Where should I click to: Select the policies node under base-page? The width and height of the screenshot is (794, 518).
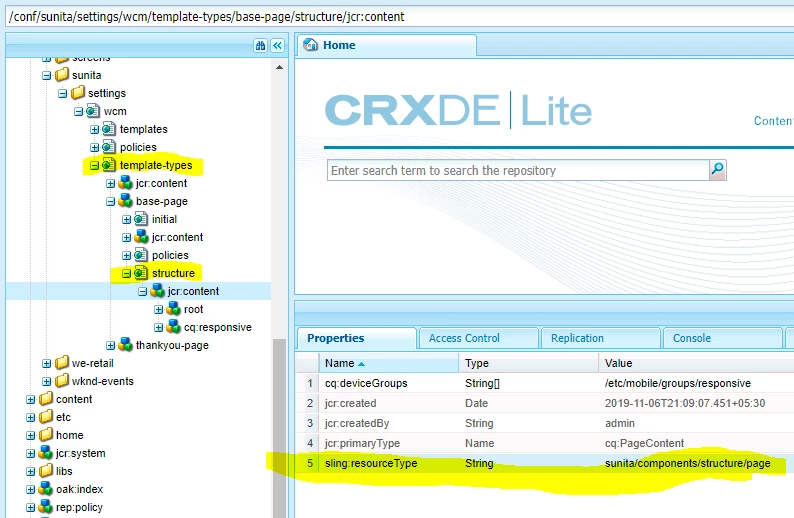click(x=170, y=255)
